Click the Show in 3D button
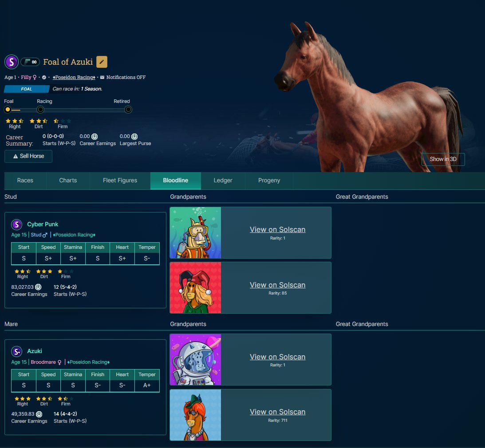The image size is (485, 448). click(443, 159)
